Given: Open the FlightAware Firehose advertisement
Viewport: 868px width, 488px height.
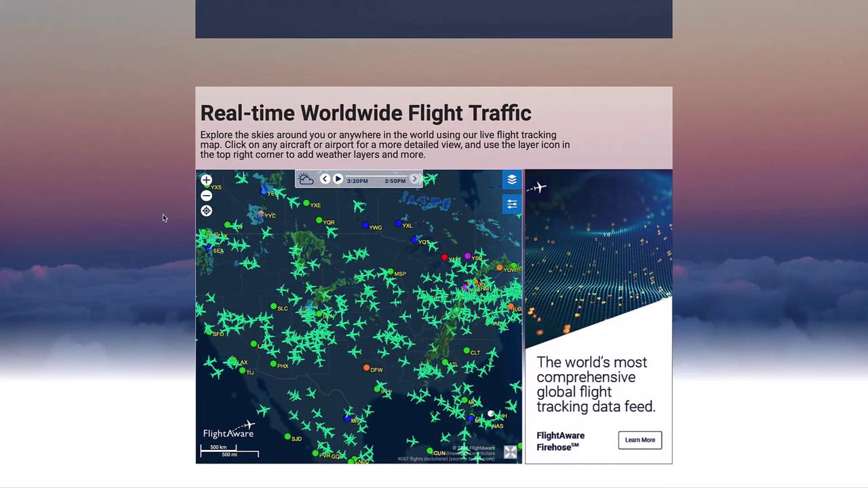Looking at the screenshot, I should [x=599, y=317].
